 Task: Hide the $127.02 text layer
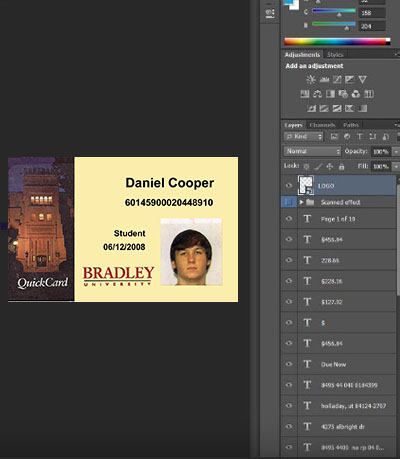pyautogui.click(x=289, y=302)
